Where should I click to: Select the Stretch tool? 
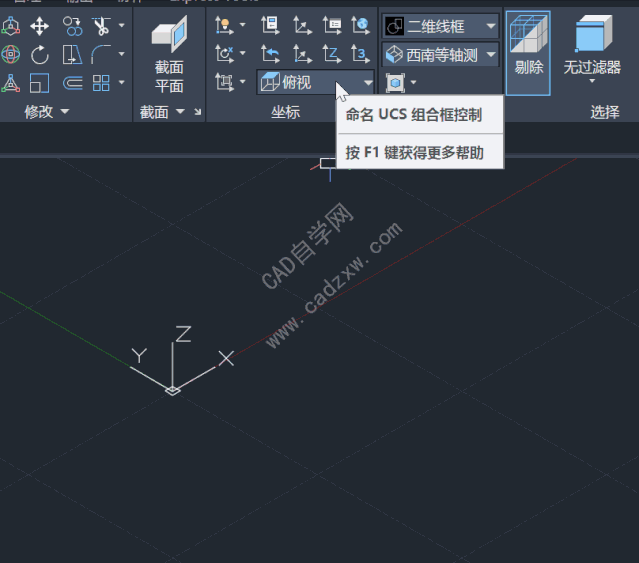tap(73, 55)
